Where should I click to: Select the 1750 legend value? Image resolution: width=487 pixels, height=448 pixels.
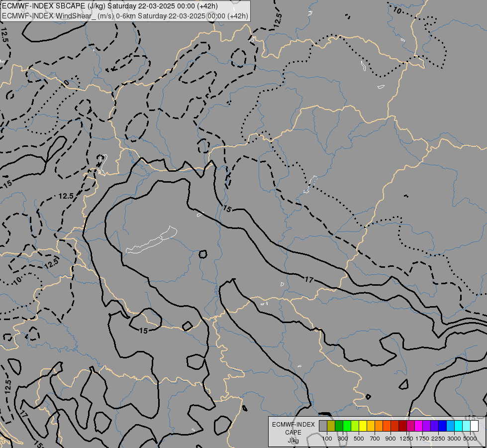pyautogui.click(x=422, y=439)
